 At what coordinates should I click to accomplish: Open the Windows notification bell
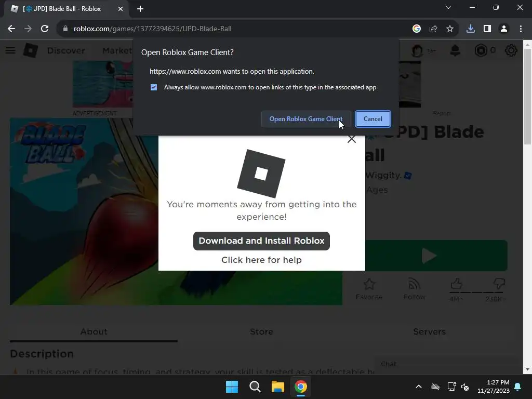click(518, 387)
